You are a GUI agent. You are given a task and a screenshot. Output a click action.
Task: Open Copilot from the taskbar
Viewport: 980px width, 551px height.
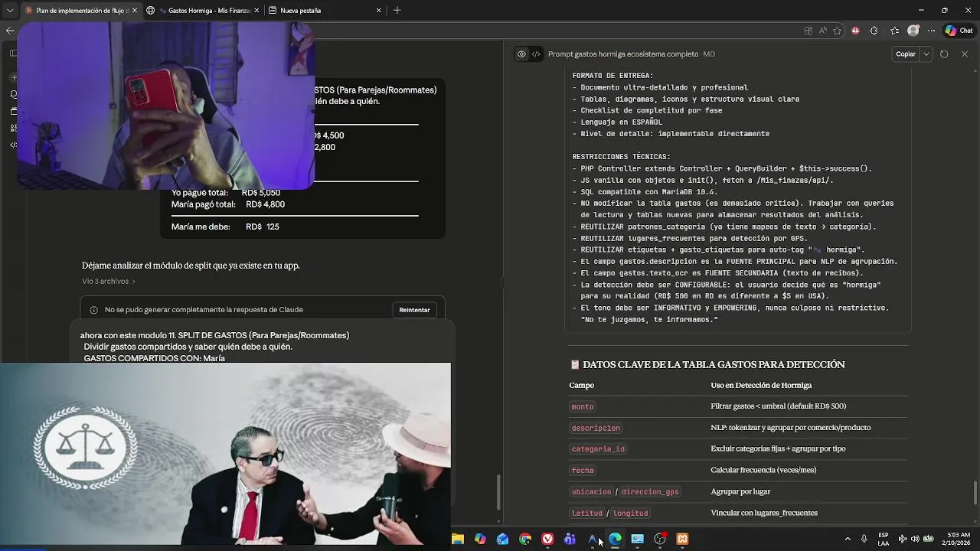click(x=480, y=540)
